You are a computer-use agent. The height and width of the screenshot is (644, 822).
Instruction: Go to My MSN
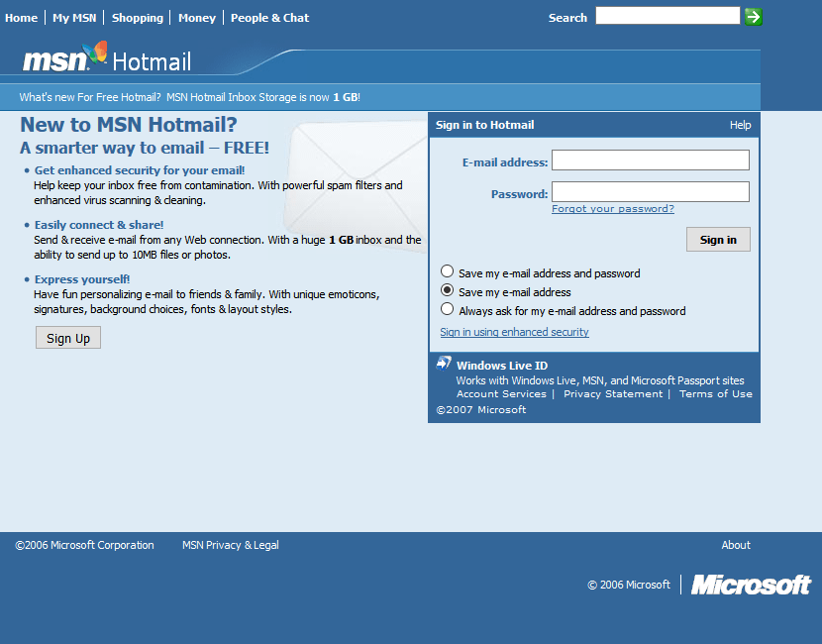pyautogui.click(x=74, y=18)
